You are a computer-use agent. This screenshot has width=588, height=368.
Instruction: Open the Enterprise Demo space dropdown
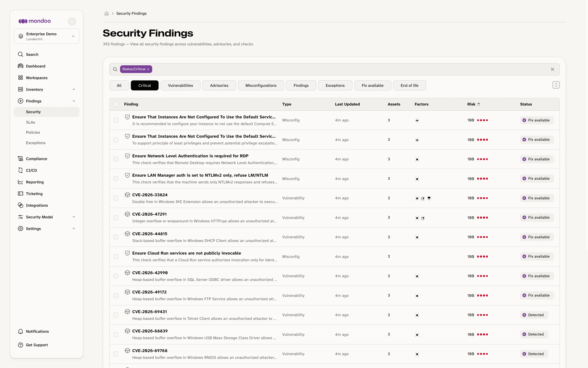coord(47,36)
